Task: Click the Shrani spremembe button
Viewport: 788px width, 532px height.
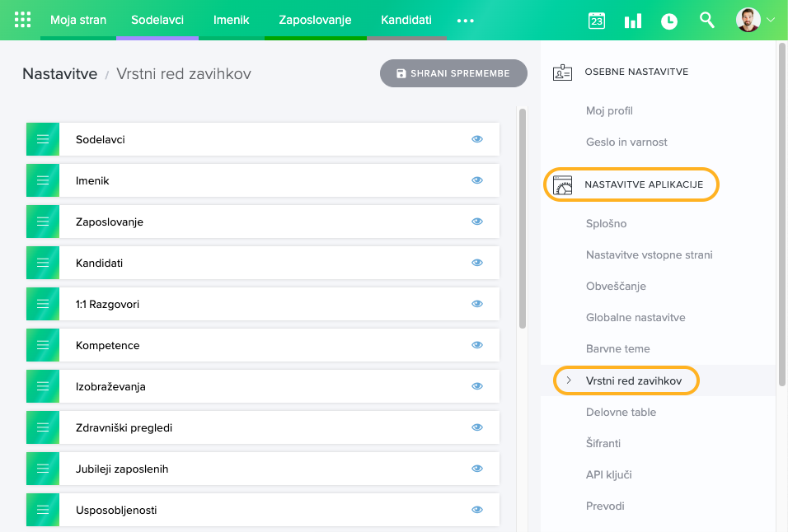Action: (453, 73)
